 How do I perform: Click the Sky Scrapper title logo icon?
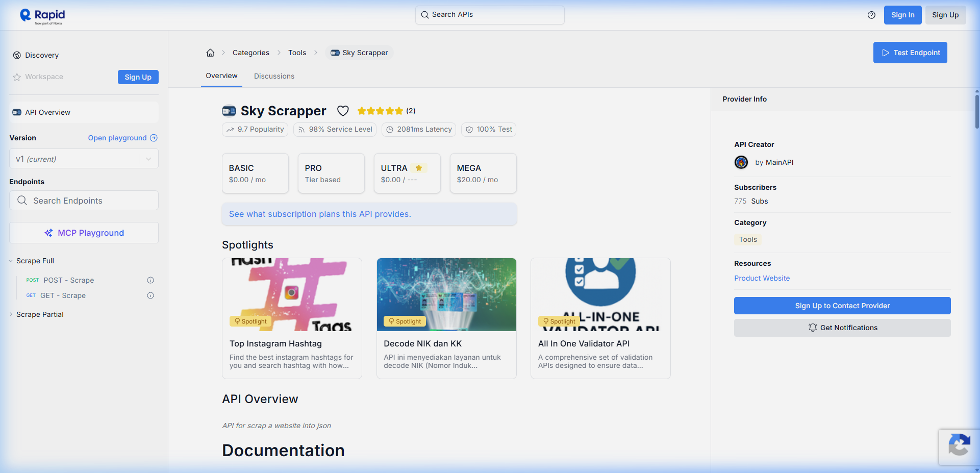[229, 111]
